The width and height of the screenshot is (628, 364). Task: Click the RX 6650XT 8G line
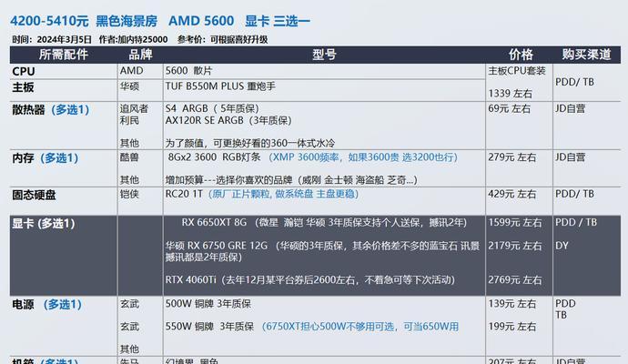[324, 223]
